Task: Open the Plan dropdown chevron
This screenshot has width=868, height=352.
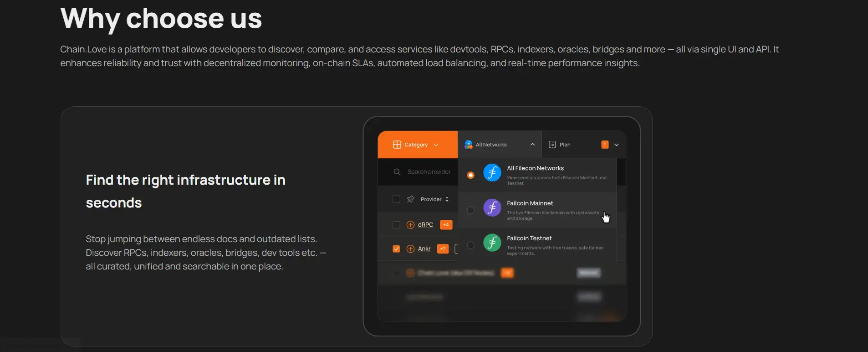Action: tap(616, 145)
